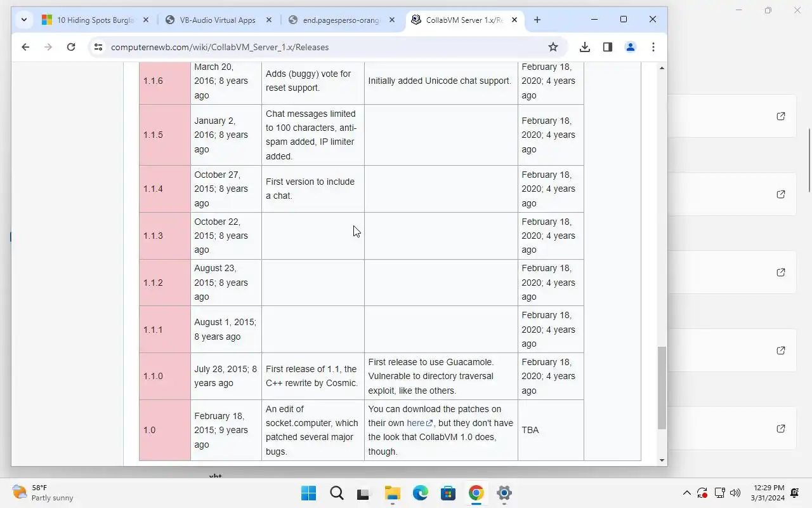
Task: Toggle the Chrome side panel
Action: point(608,47)
